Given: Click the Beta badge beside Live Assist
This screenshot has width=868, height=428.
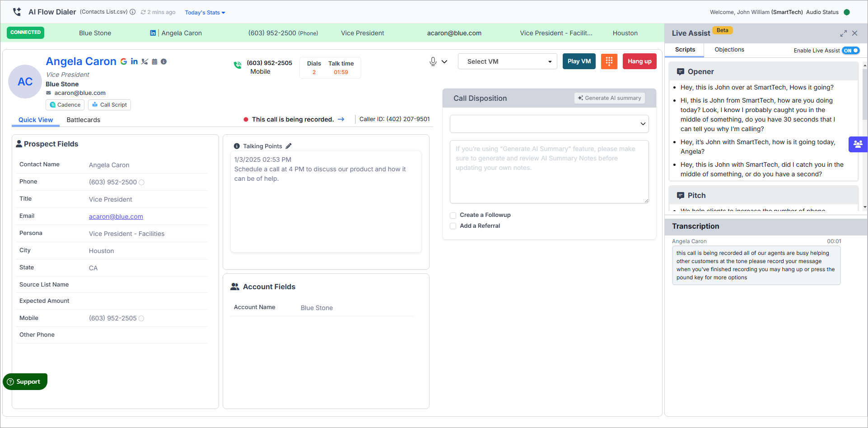Looking at the screenshot, I should click(722, 30).
